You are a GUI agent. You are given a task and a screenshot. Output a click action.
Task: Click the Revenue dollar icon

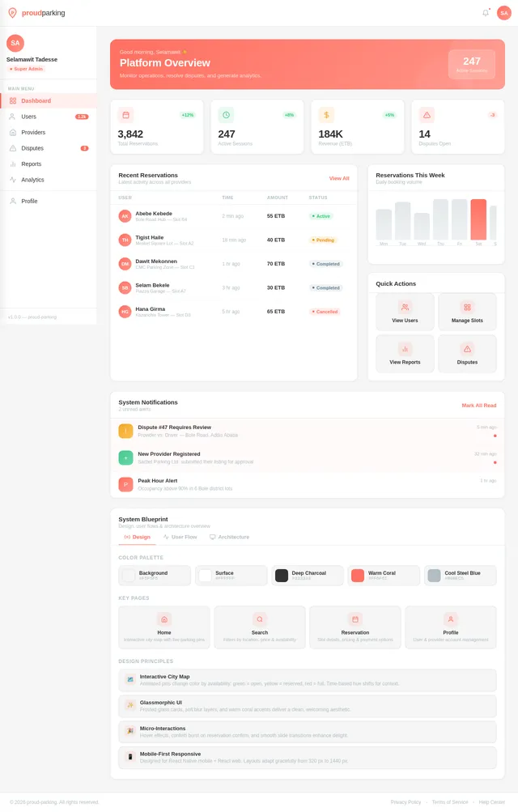pyautogui.click(x=326, y=115)
